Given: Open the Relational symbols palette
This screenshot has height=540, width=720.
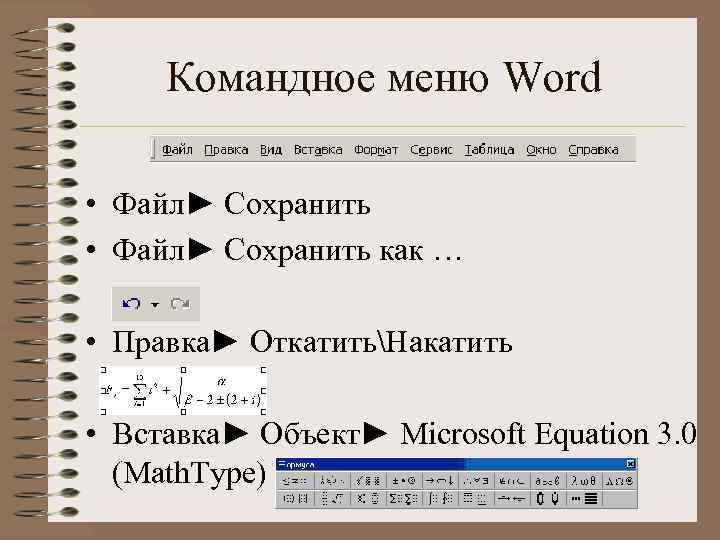Looking at the screenshot, I should (x=295, y=481).
